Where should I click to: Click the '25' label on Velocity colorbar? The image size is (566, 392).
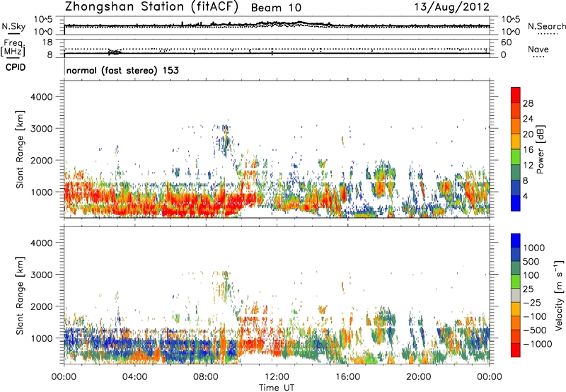click(528, 289)
